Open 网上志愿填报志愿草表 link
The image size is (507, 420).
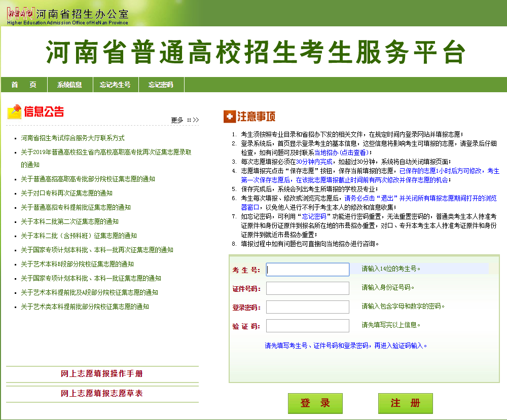pos(102,394)
